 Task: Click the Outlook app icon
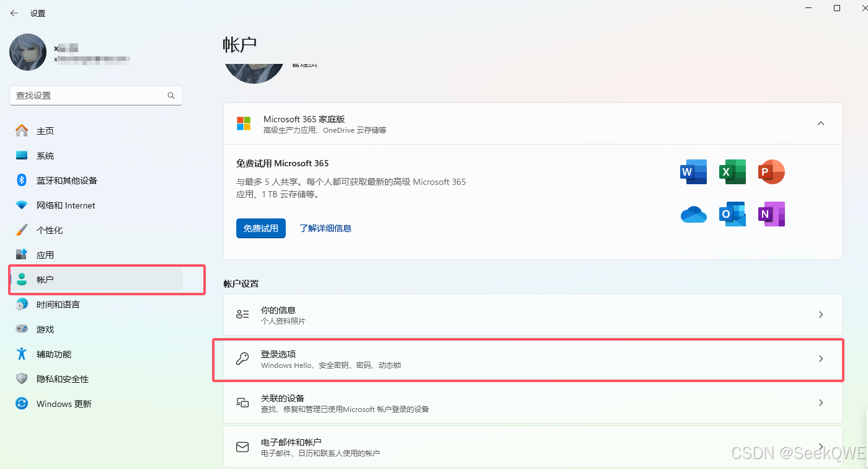(x=732, y=214)
